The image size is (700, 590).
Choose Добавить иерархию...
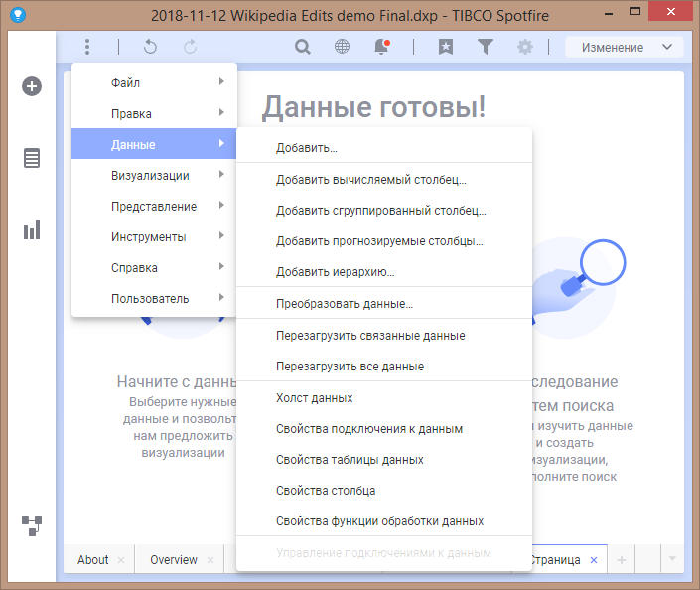384,271
